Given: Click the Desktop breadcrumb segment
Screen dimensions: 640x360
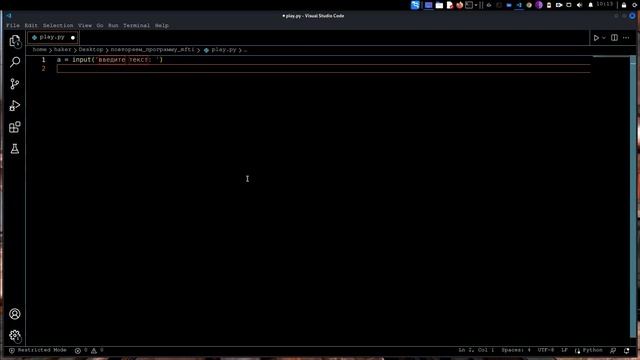Looking at the screenshot, I should pos(91,49).
